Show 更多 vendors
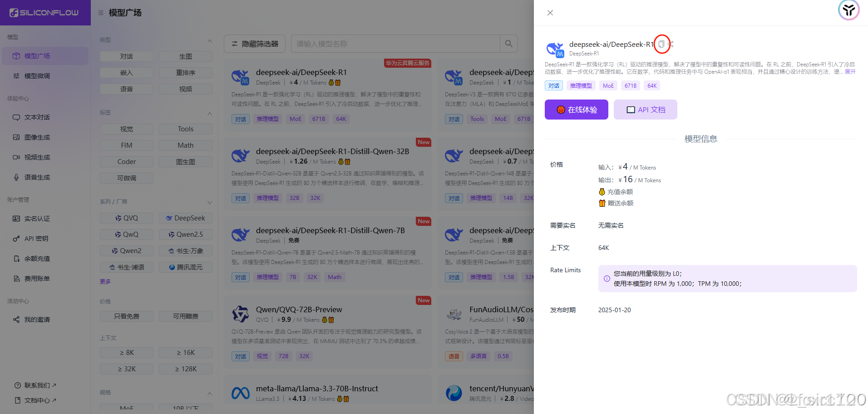Viewport: 868px width, 414px height. point(105,282)
